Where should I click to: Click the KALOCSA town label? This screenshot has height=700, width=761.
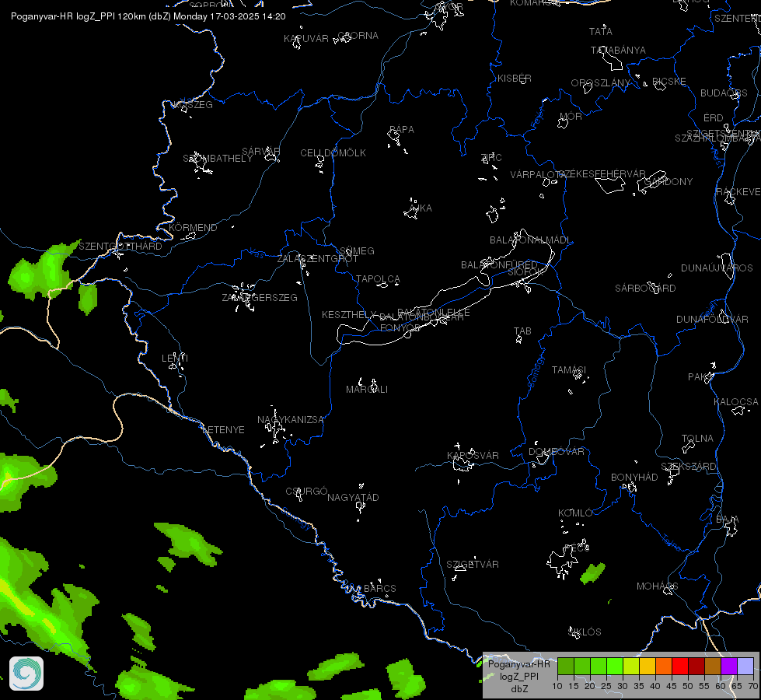point(736,402)
